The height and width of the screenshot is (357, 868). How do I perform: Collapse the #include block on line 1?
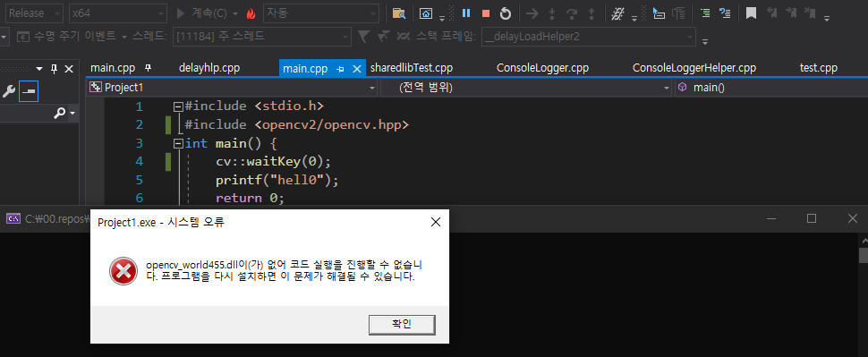click(x=178, y=106)
